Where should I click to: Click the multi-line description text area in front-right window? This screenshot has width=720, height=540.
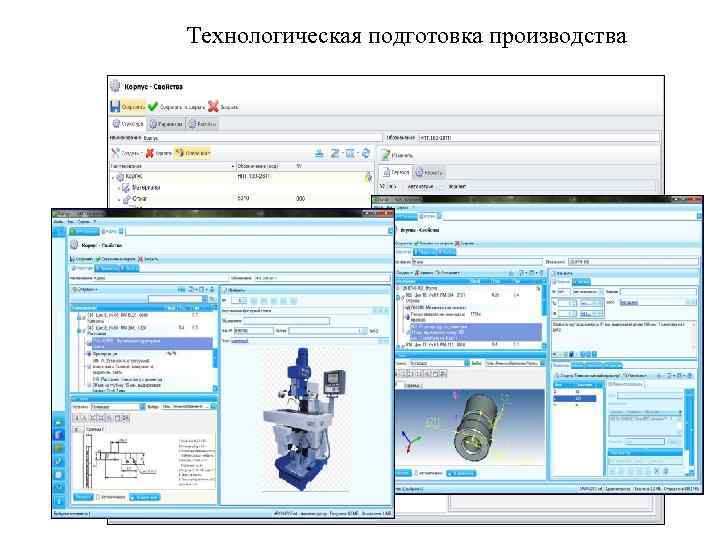coord(624,337)
